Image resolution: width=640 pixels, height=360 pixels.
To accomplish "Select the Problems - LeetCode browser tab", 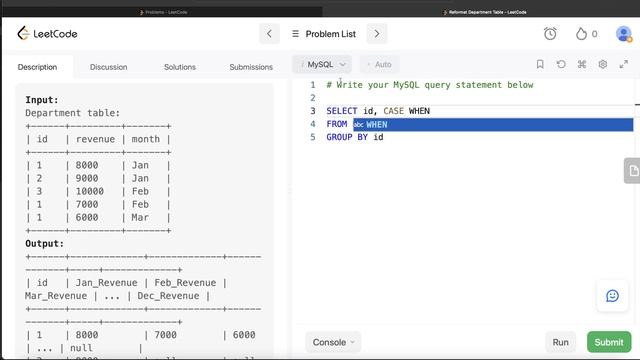I will 163,12.
